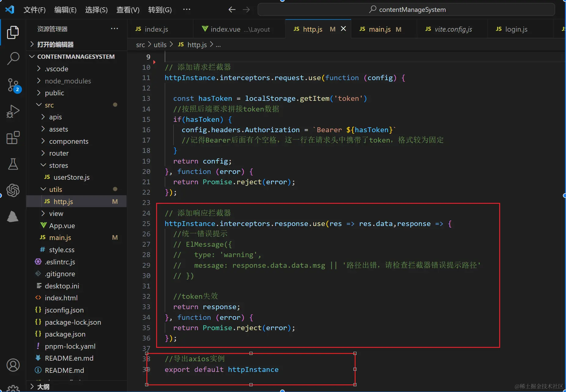This screenshot has width=566, height=392.
Task: Open README.en.md in the file tree
Action: pos(76,358)
